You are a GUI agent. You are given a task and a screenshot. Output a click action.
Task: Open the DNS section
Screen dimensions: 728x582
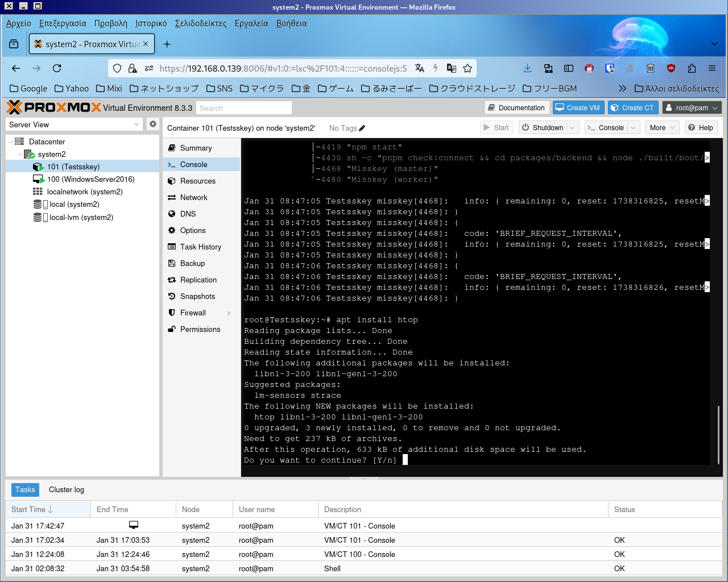coord(201,214)
